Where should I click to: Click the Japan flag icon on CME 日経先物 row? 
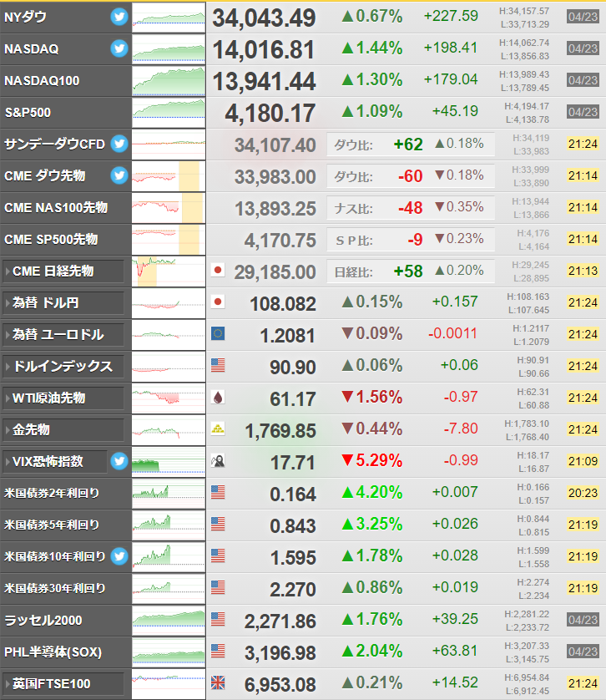[218, 270]
